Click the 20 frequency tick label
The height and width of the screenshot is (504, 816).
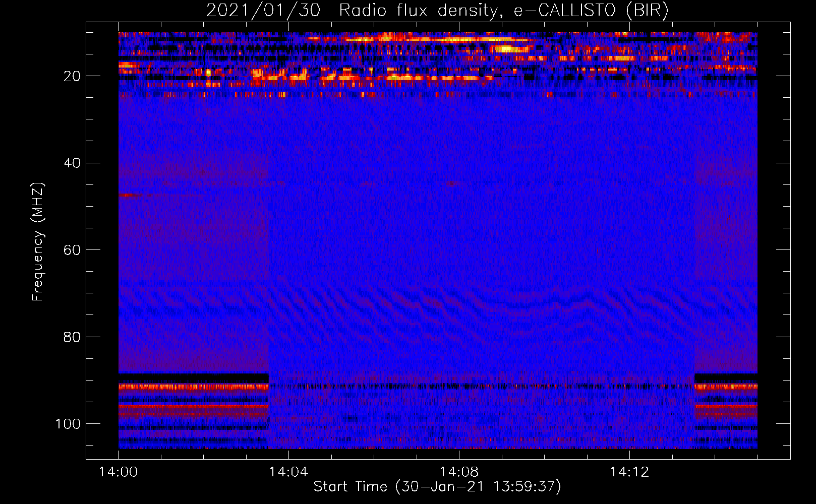coord(72,76)
